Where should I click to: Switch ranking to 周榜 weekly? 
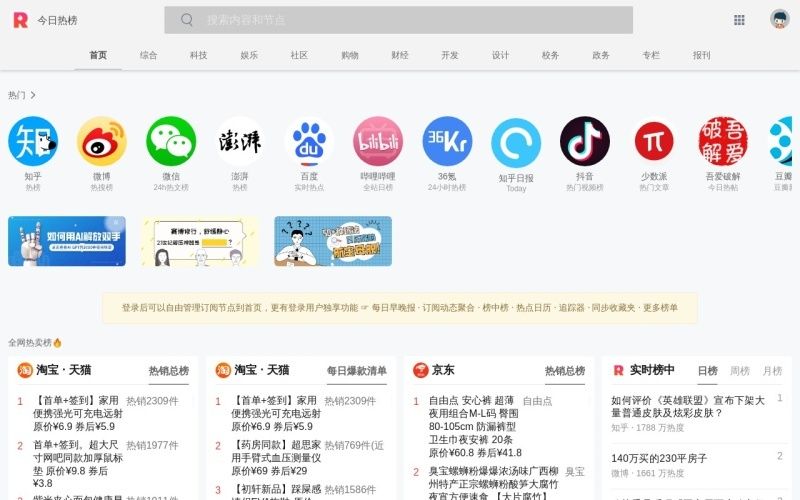tap(740, 371)
